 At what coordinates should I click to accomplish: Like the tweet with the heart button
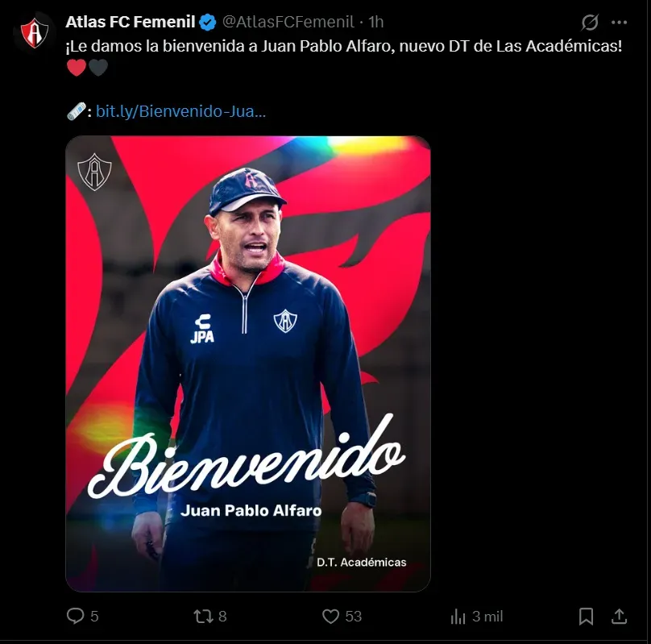click(330, 617)
